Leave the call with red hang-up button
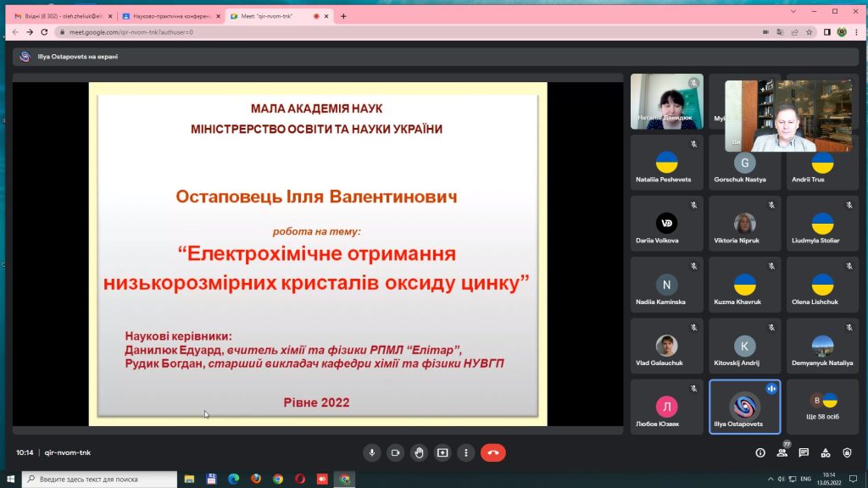 492,452
